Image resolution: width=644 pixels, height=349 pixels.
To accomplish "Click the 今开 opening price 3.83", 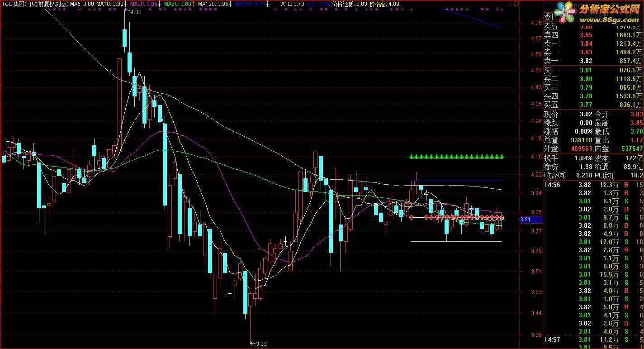I will [637, 114].
